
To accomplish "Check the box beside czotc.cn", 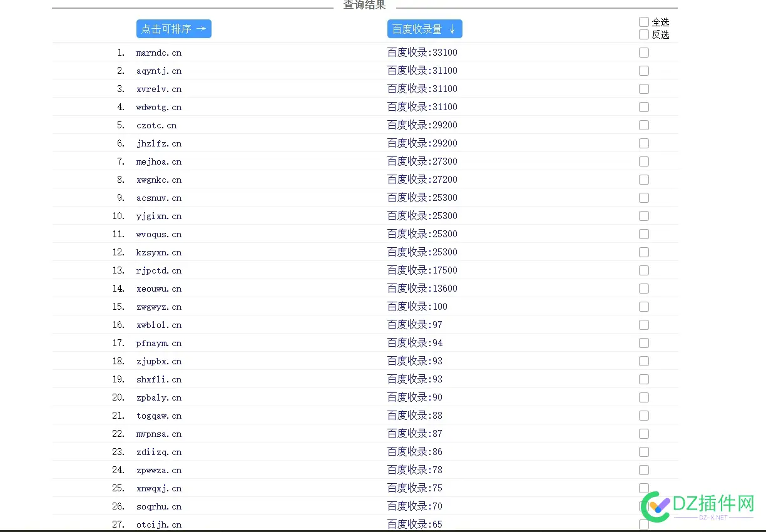I will pyautogui.click(x=644, y=125).
